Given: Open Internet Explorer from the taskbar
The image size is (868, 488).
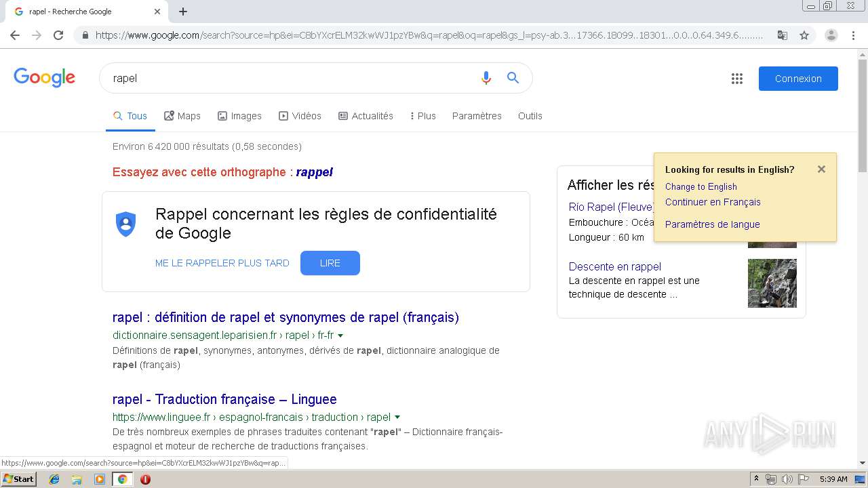Looking at the screenshot, I should (x=54, y=479).
